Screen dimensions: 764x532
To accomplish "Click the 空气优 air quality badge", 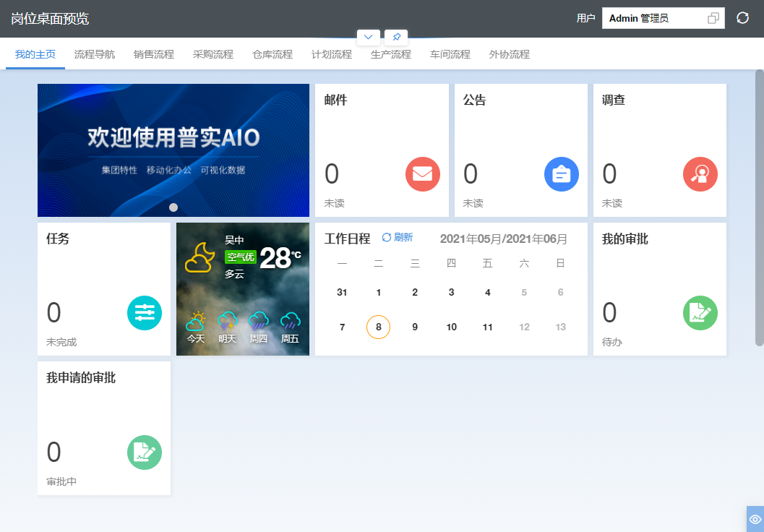I will click(241, 257).
